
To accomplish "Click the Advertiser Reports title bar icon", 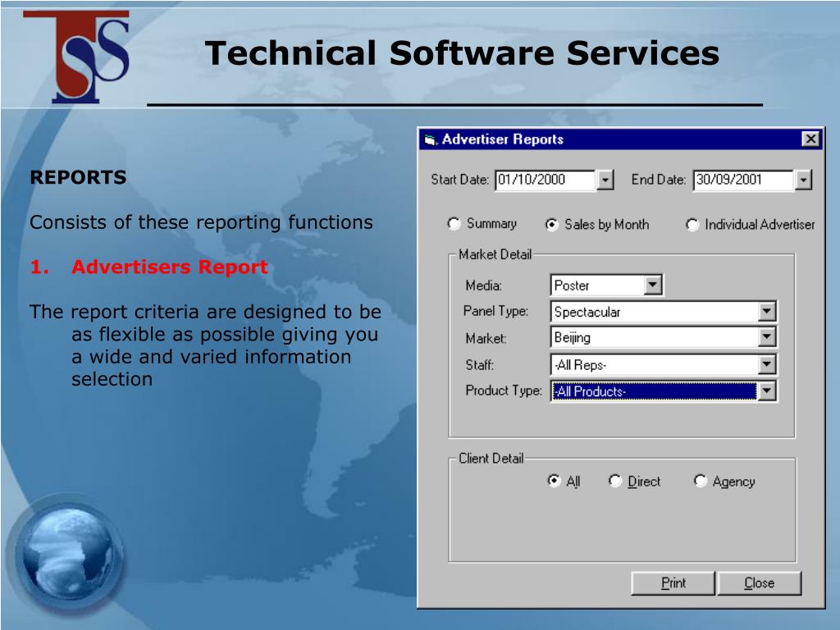I will pyautogui.click(x=431, y=139).
